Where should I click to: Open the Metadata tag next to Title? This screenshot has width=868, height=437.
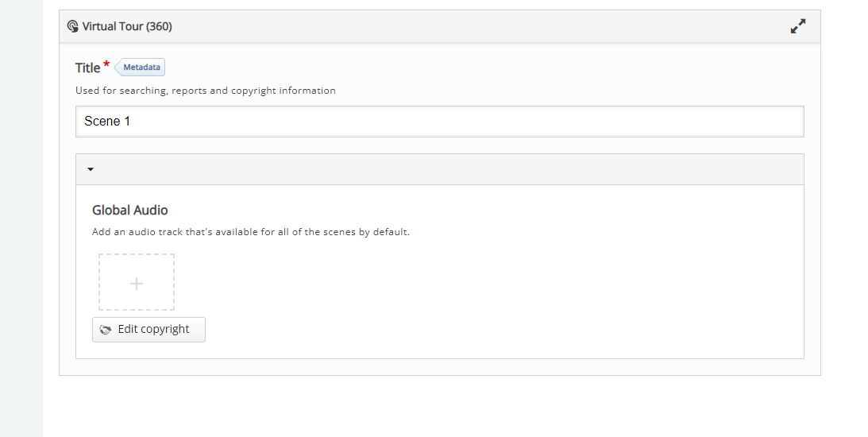[x=140, y=67]
